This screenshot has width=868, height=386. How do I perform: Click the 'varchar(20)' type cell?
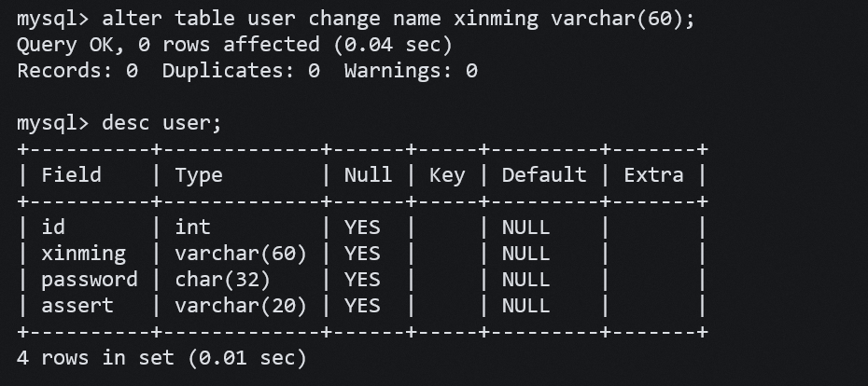(x=241, y=305)
